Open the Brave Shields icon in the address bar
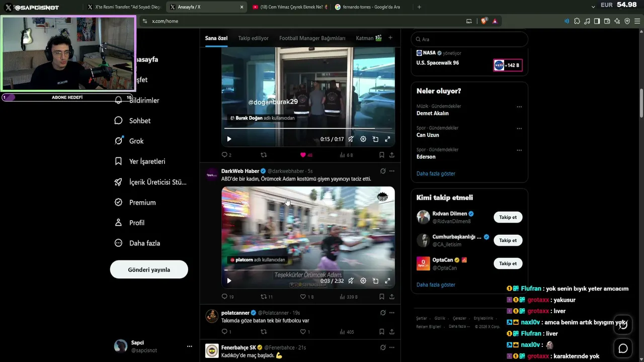The width and height of the screenshot is (644, 362). coord(484,21)
